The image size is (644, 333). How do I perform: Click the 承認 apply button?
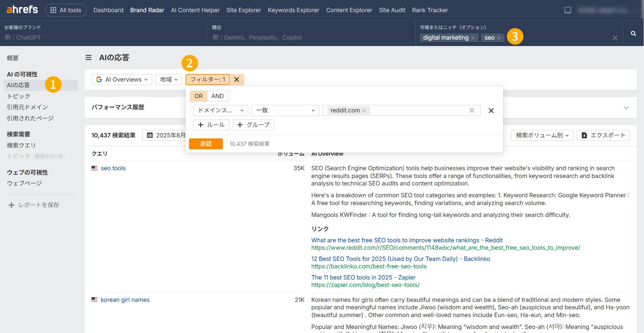(x=206, y=143)
